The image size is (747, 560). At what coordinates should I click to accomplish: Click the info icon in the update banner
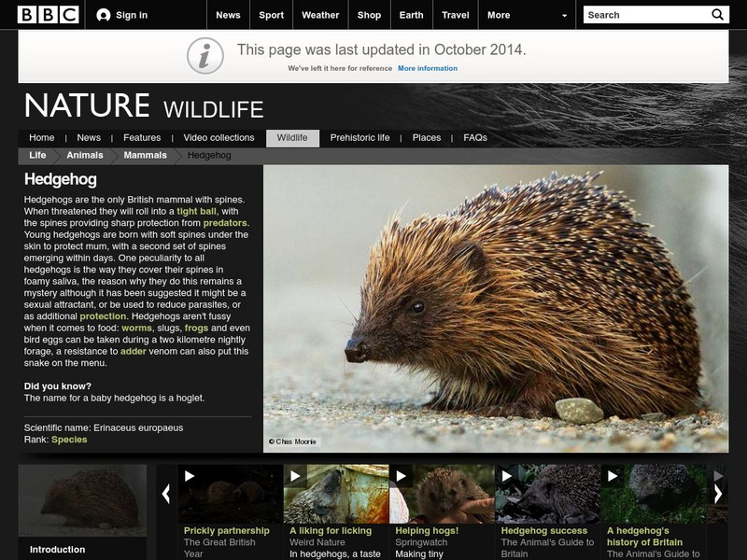click(x=204, y=53)
